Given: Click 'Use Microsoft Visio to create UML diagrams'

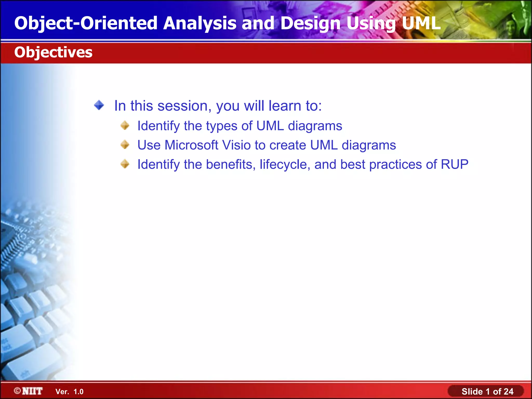Looking at the screenshot, I should 267,145.
